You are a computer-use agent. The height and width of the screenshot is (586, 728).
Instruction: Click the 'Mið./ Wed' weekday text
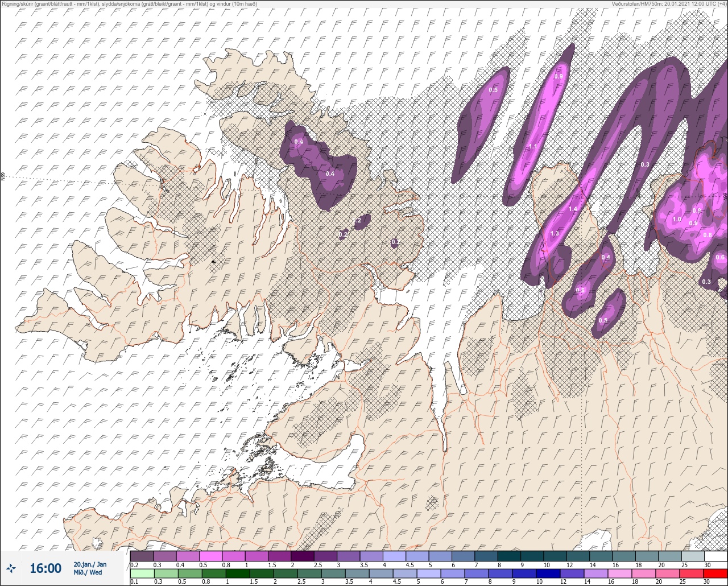[88, 572]
